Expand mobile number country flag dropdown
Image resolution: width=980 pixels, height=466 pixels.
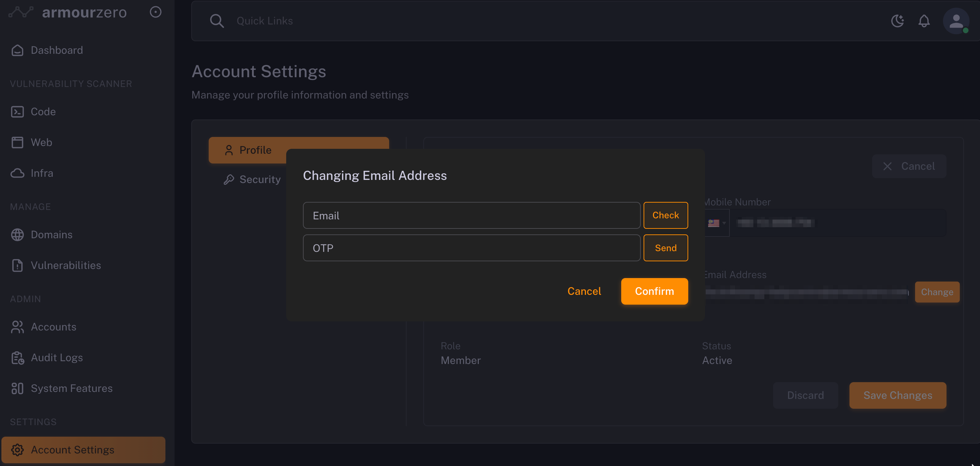[717, 223]
